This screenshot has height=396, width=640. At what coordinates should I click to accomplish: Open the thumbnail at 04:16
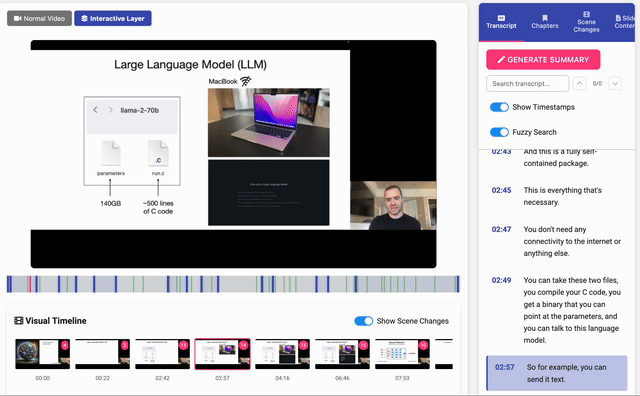click(x=282, y=354)
